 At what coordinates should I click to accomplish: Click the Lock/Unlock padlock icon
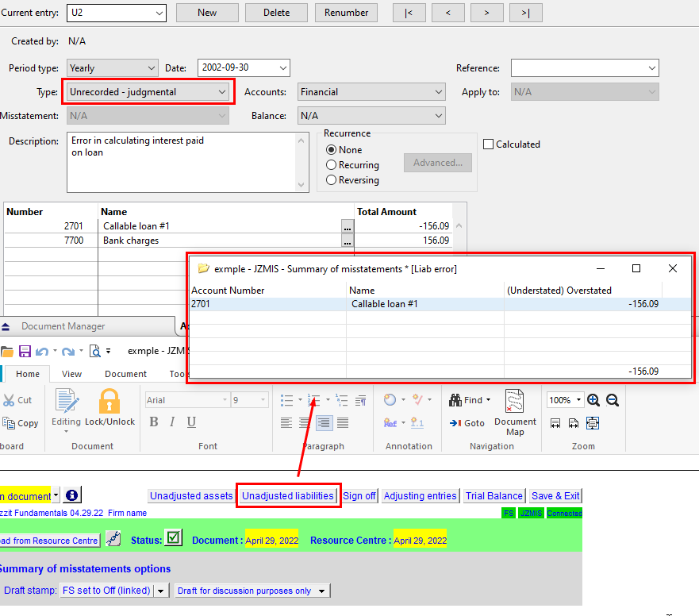[x=109, y=401]
